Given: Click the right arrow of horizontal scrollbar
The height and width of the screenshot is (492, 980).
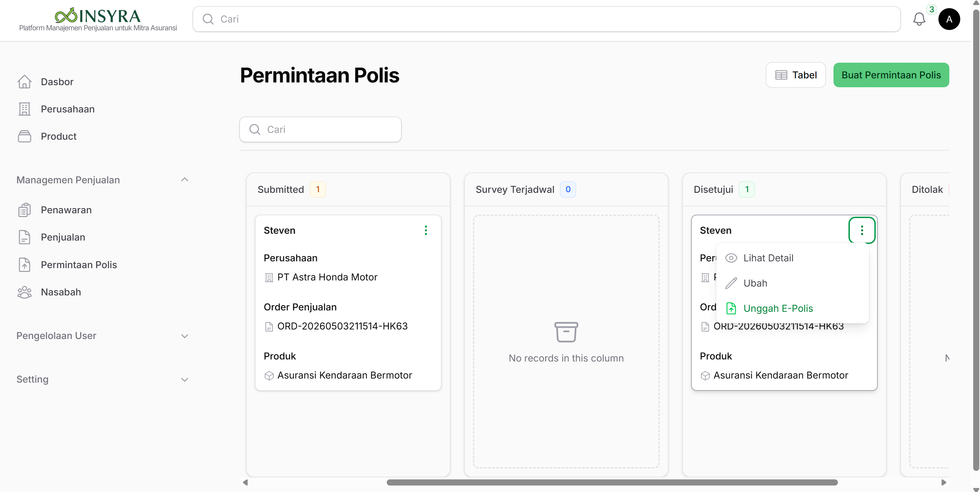Looking at the screenshot, I should pos(944,482).
